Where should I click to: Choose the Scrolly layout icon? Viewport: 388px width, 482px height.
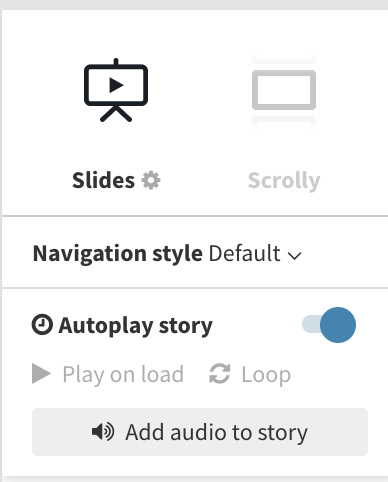[284, 90]
